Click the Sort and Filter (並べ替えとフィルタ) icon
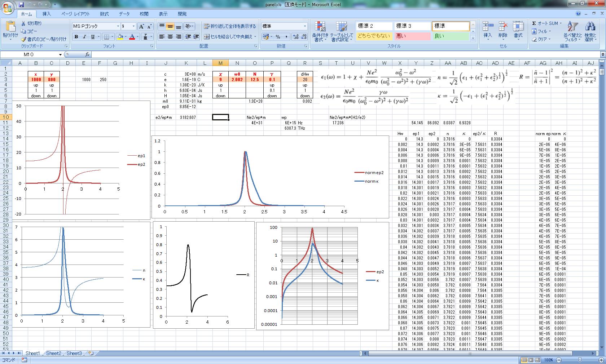The width and height of the screenshot is (606, 364). [572, 27]
